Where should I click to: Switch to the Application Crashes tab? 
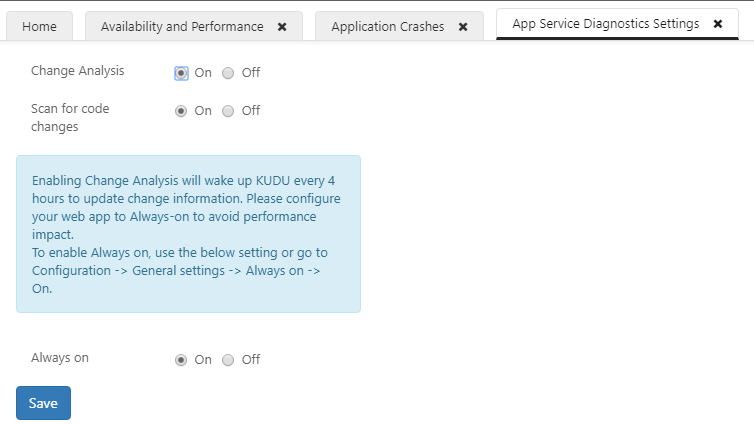(x=387, y=27)
